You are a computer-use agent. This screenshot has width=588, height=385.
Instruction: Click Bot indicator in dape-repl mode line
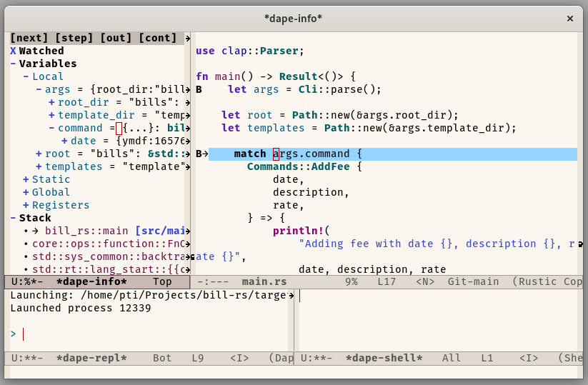(x=162, y=358)
